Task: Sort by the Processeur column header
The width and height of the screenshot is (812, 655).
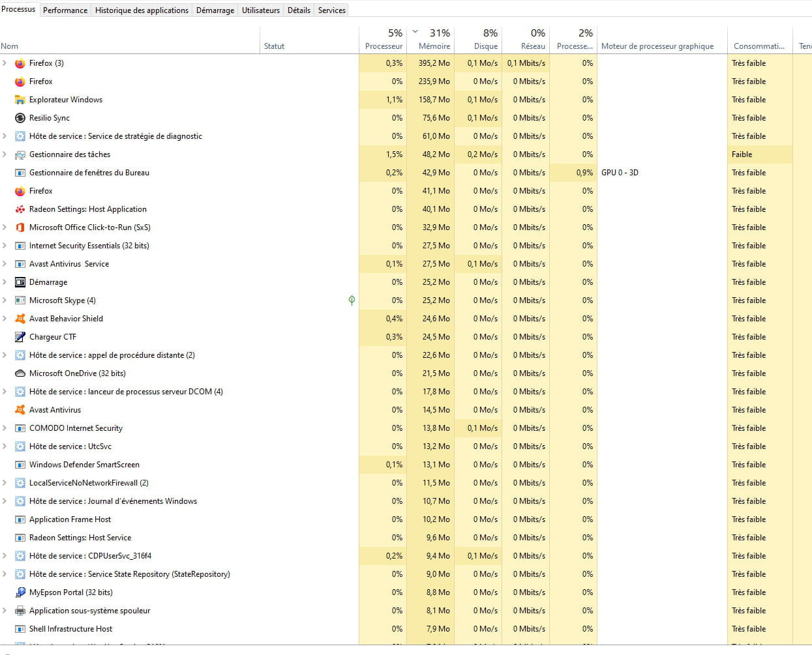Action: point(383,40)
